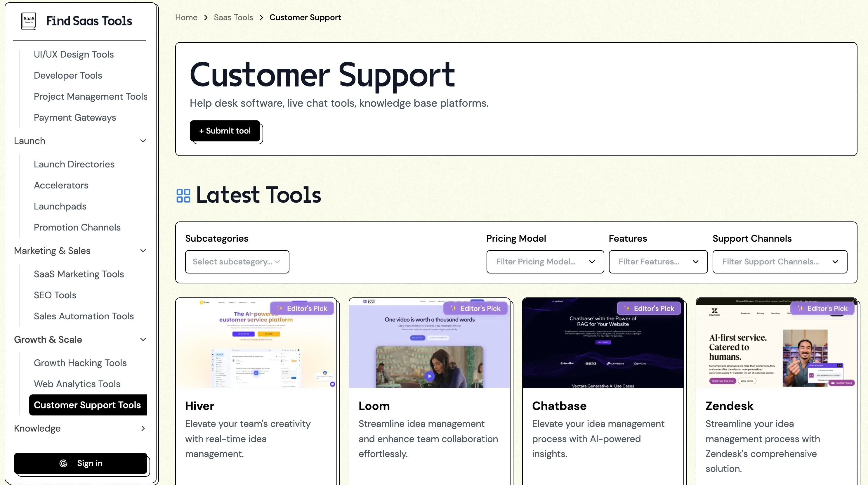The height and width of the screenshot is (485, 868).
Task: Click the Latest Tools grid icon
Action: pos(183,195)
